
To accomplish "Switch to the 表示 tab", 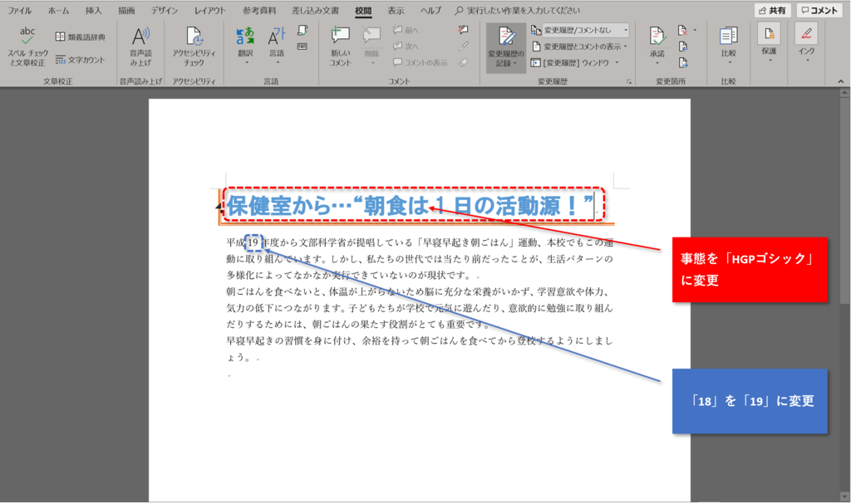I will (396, 10).
